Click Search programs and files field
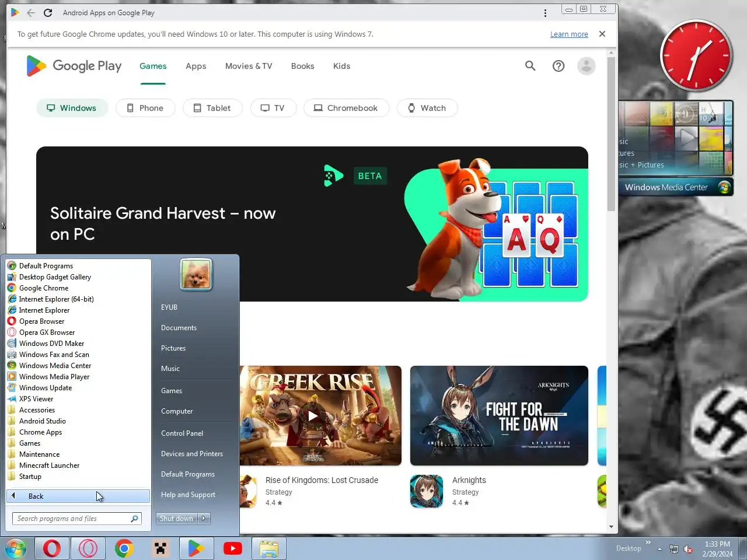Viewport: 747px width, 560px height. point(76,519)
